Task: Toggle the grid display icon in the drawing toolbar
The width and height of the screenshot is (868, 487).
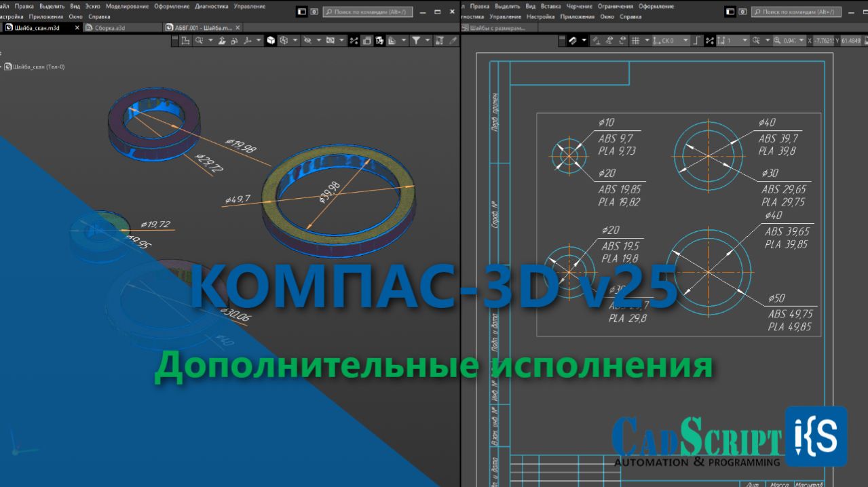Action: click(x=635, y=41)
